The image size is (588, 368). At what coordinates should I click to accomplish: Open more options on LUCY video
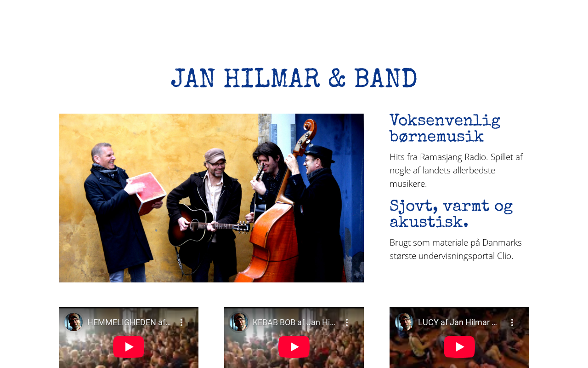(512, 322)
